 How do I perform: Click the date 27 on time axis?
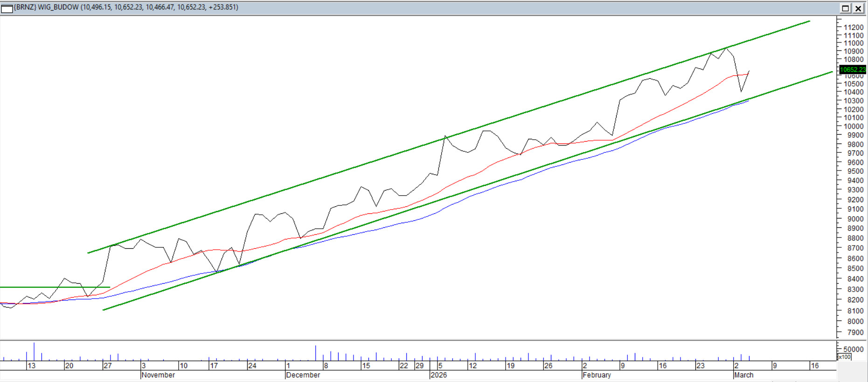[108, 366]
